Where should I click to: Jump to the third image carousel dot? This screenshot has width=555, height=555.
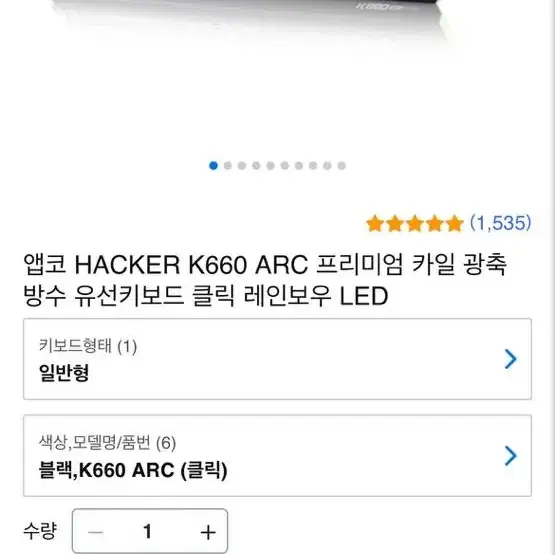[242, 166]
